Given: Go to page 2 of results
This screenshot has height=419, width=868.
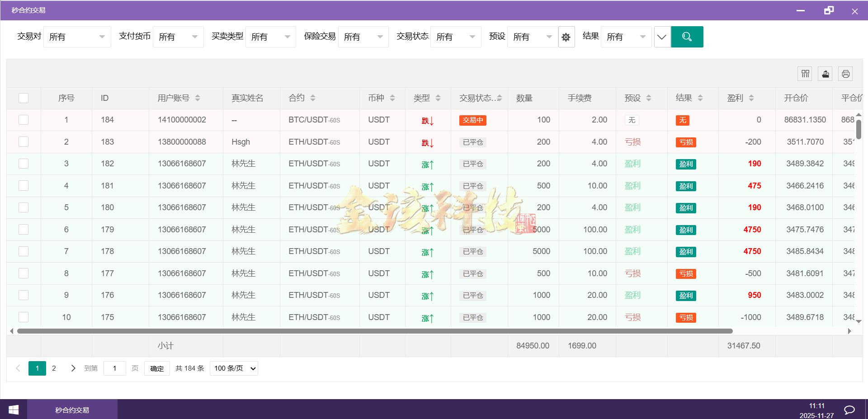Looking at the screenshot, I should [54, 368].
